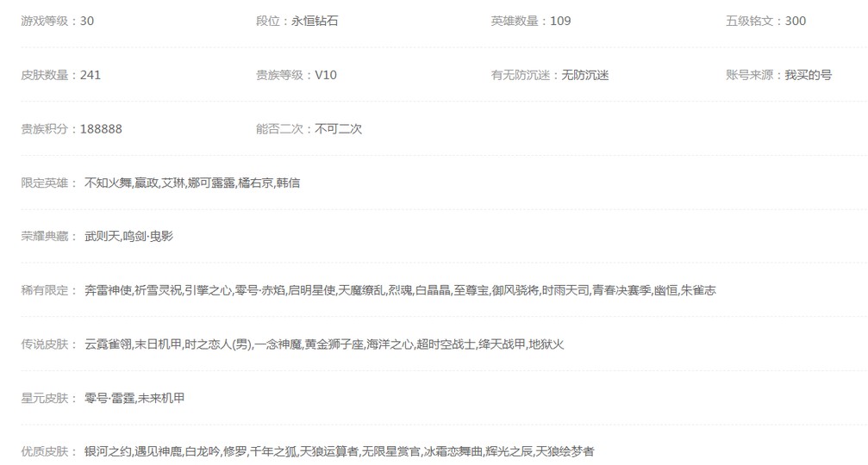The height and width of the screenshot is (465, 868).
Task: Select the 段位 value 永恒钻石
Action: (x=315, y=21)
